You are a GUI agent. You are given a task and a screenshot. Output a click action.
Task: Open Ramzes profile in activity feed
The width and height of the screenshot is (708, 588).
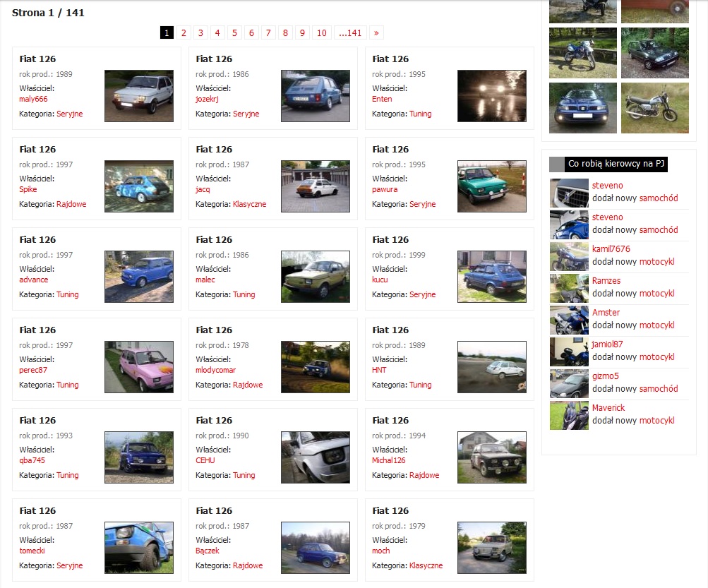coord(606,280)
